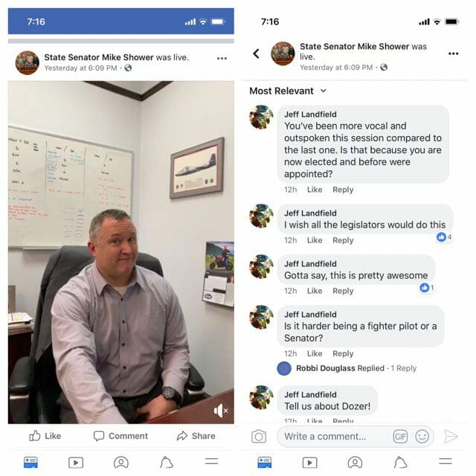Open the Most Relevant sort dropdown
476x476 pixels.
[x=288, y=91]
